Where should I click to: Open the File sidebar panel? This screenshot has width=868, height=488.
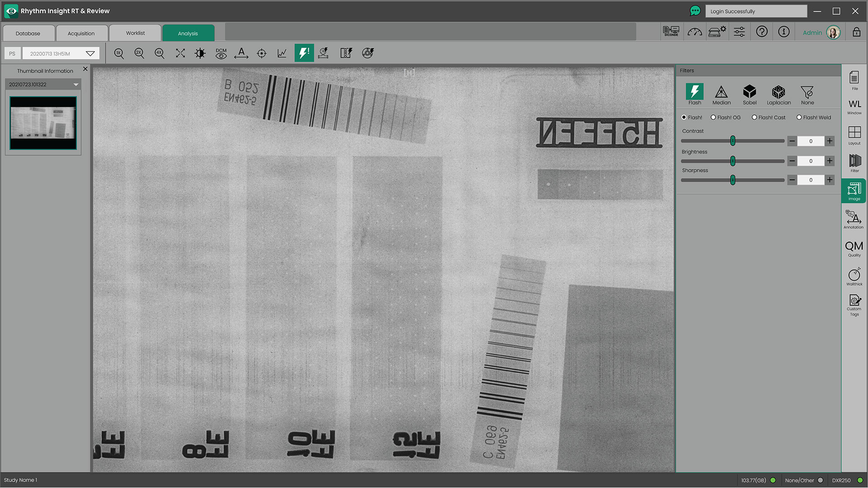[x=854, y=80]
